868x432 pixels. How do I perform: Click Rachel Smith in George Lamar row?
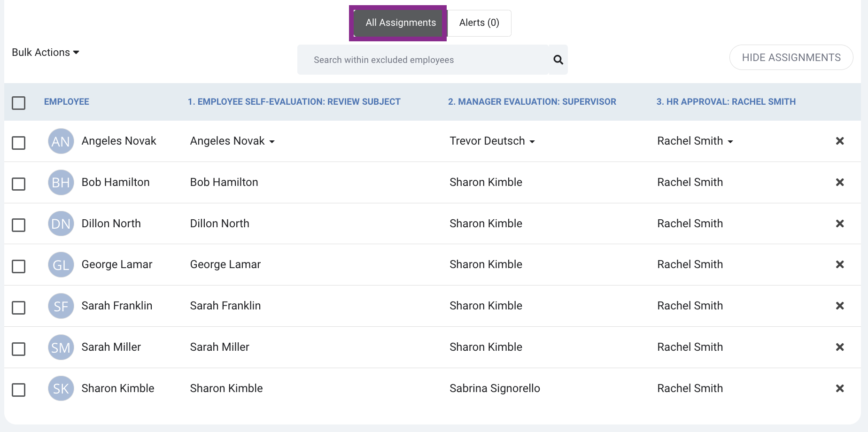[x=690, y=264]
